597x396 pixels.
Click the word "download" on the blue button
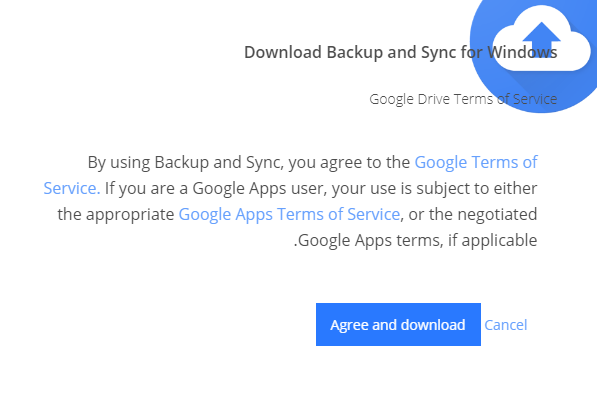433,325
